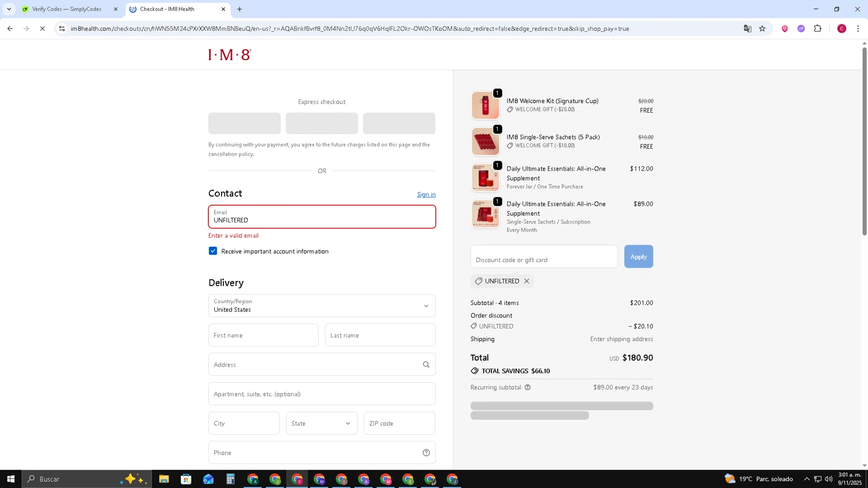Open the tab search dropdown arrow
This screenshot has height=488, width=868.
(x=9, y=9)
